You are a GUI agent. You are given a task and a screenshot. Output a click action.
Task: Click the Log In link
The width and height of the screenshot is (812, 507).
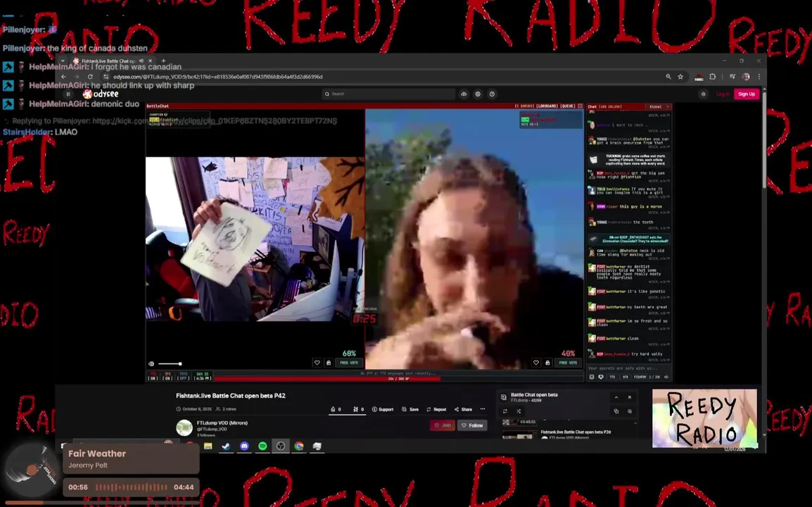(723, 94)
